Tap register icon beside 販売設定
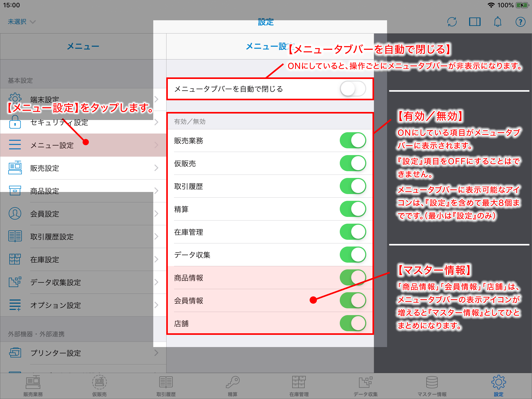This screenshot has height=399, width=532. point(15,168)
